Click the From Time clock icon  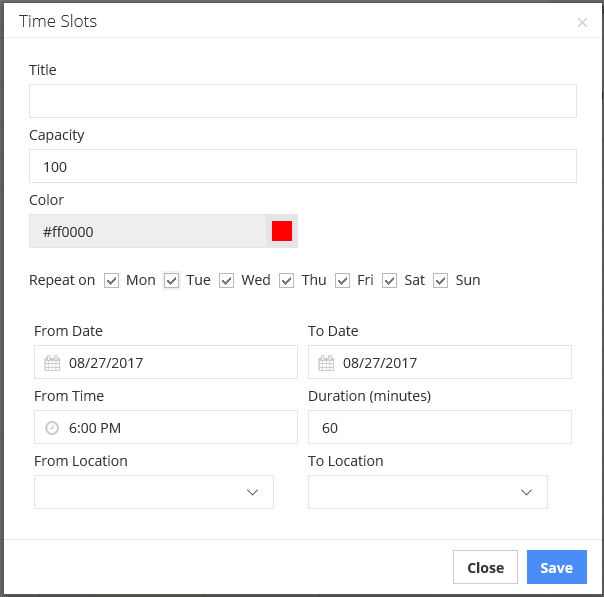pyautogui.click(x=52, y=428)
